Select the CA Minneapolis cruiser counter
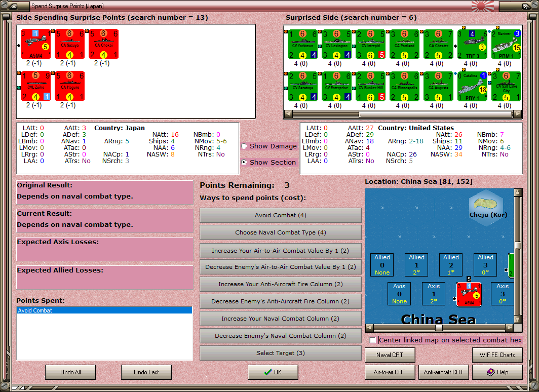The width and height of the screenshot is (539, 392). [x=405, y=87]
